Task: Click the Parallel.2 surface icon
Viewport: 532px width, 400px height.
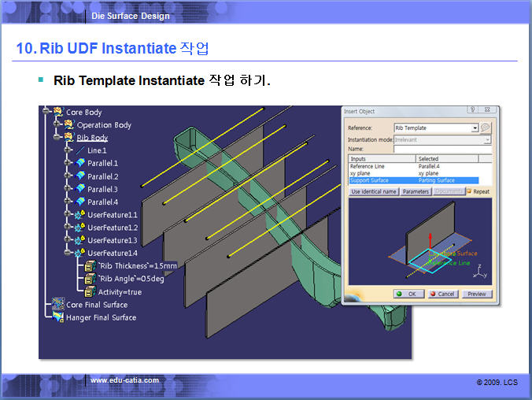Action: [x=79, y=176]
